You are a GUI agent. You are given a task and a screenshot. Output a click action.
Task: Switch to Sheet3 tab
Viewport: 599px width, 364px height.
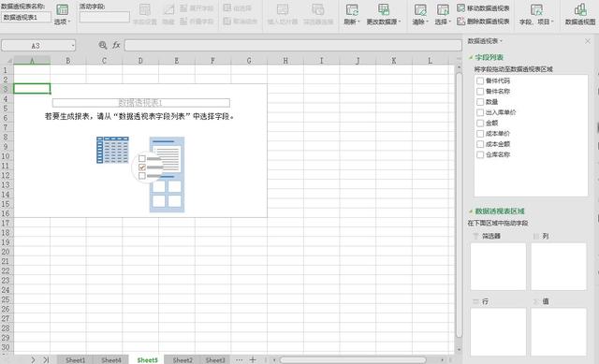click(215, 360)
